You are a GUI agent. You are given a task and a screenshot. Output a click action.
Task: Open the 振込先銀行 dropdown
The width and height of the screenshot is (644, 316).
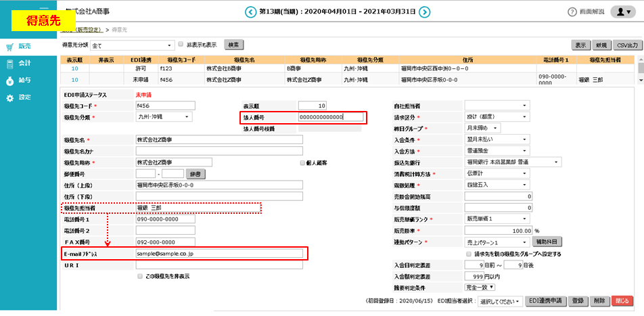(513, 162)
